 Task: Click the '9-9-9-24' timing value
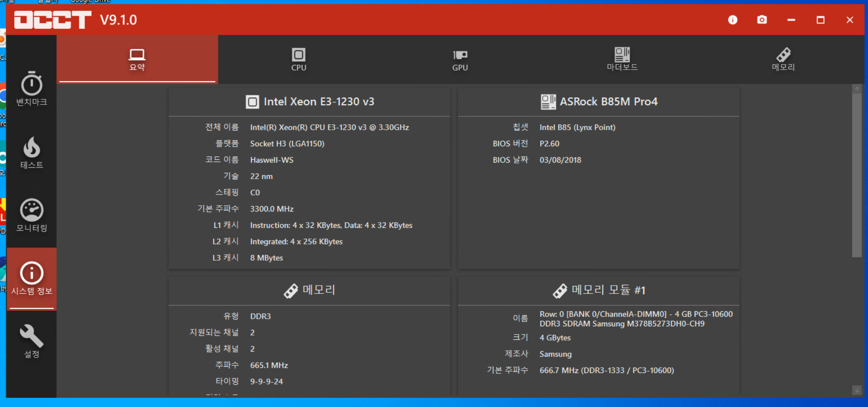coord(266,382)
